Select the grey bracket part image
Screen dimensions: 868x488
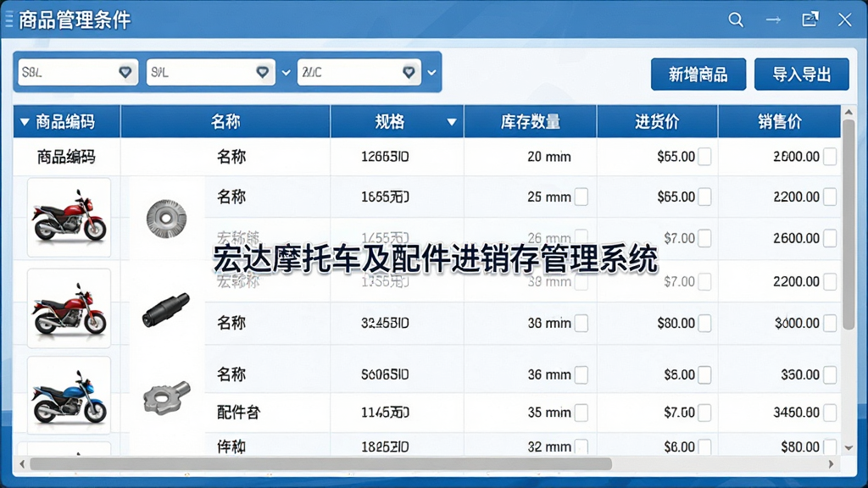167,397
